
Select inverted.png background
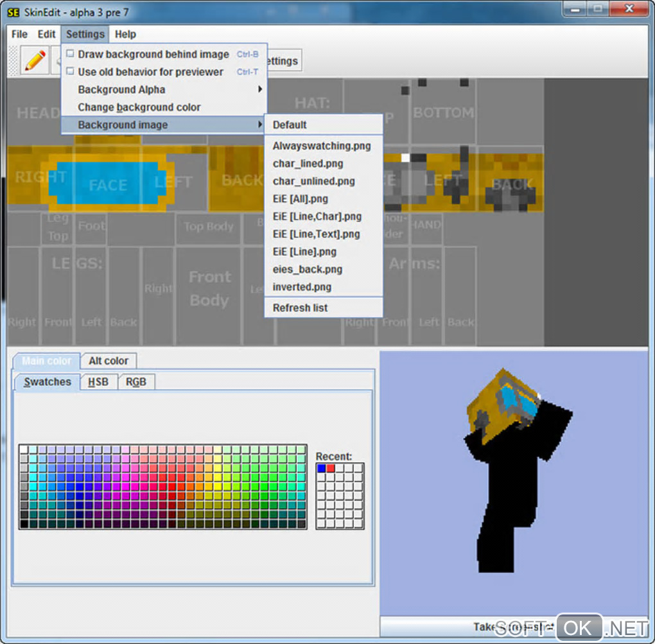click(x=324, y=287)
